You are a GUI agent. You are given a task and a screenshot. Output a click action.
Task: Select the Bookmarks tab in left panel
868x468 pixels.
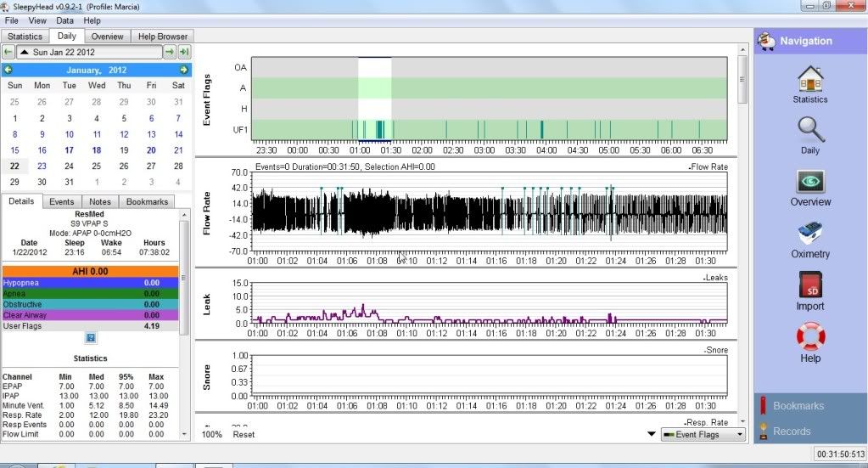click(147, 201)
